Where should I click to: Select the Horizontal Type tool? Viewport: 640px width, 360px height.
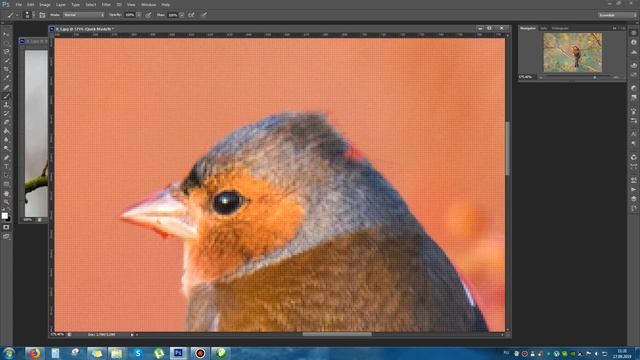click(x=6, y=167)
